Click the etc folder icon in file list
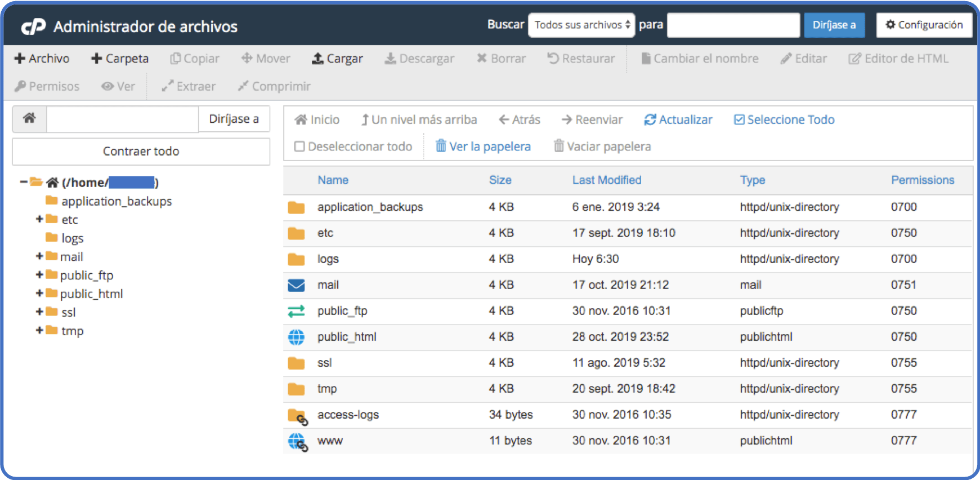 296,233
